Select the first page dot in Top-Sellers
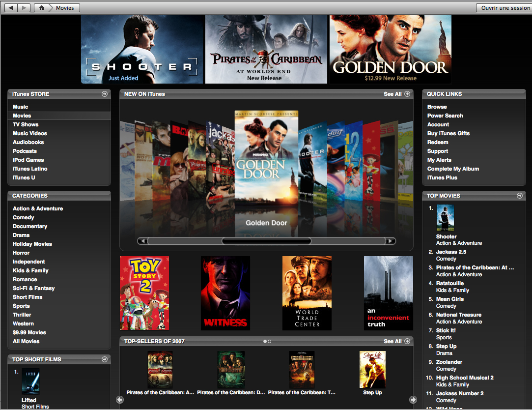Image resolution: width=532 pixels, height=410 pixels. 265,341
